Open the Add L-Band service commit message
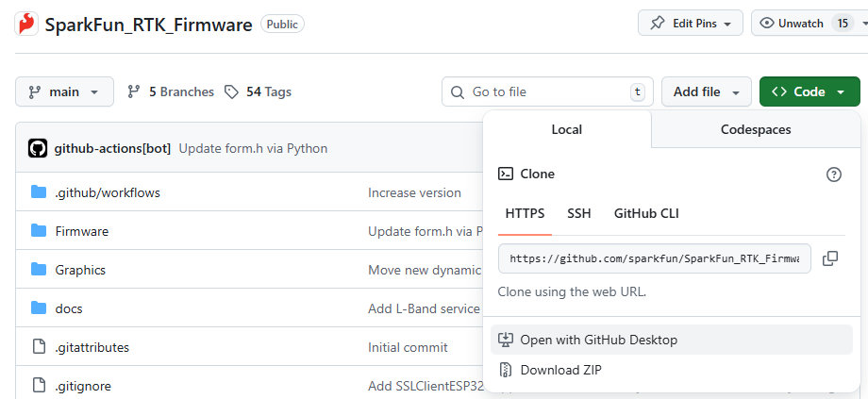Screen dimensions: 868x399 (424, 308)
